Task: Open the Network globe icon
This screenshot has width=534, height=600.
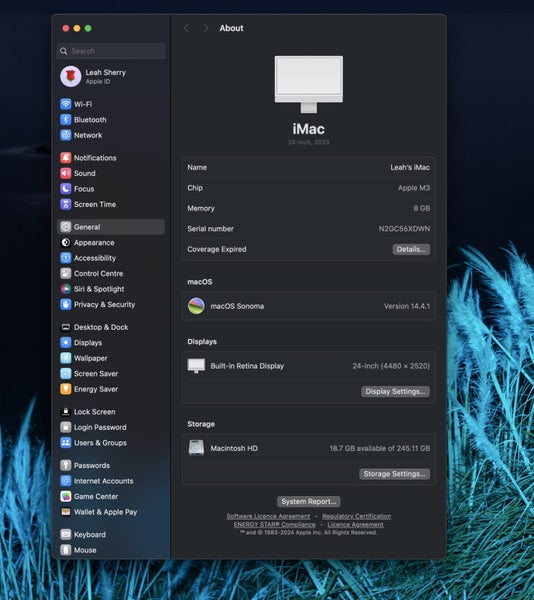Action: (x=66, y=135)
